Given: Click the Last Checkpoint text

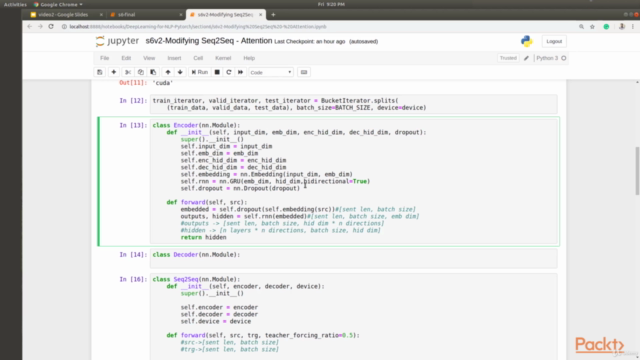Looking at the screenshot, I should (310, 42).
